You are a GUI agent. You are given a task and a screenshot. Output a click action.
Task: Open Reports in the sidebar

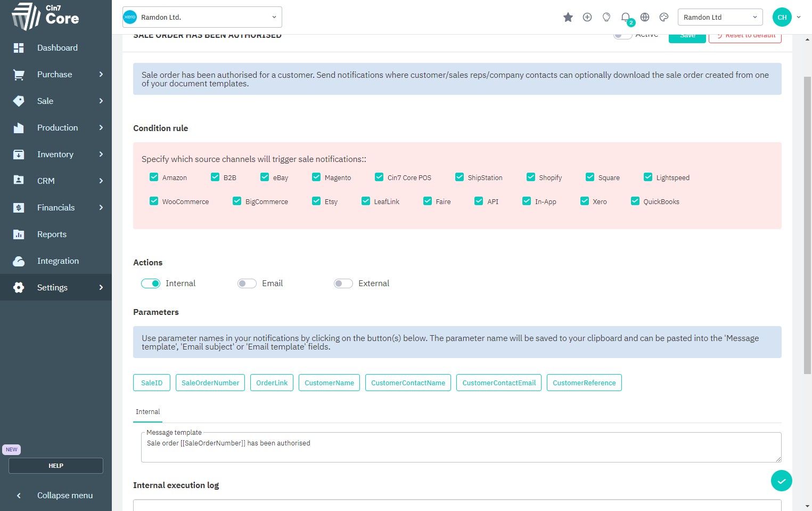coord(52,234)
